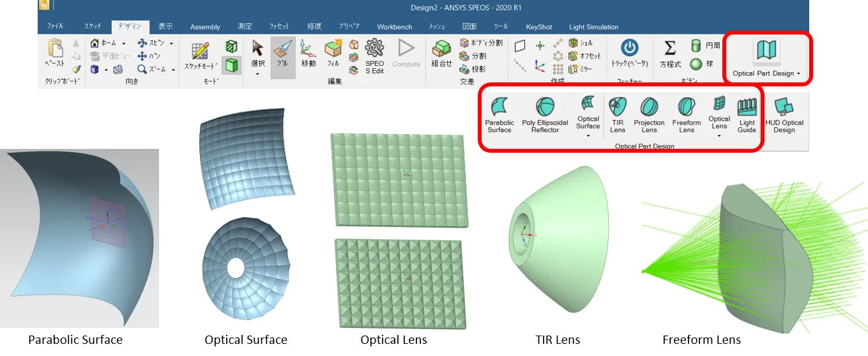This screenshot has width=868, height=356.
Task: Expand the Optical Lens dropdown arrow
Action: (x=719, y=135)
